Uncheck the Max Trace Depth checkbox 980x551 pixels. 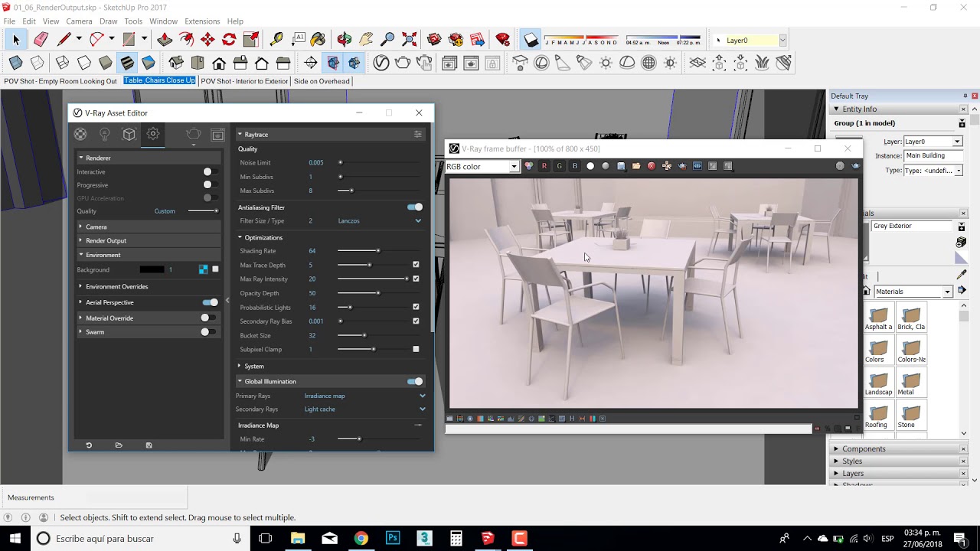pos(416,265)
